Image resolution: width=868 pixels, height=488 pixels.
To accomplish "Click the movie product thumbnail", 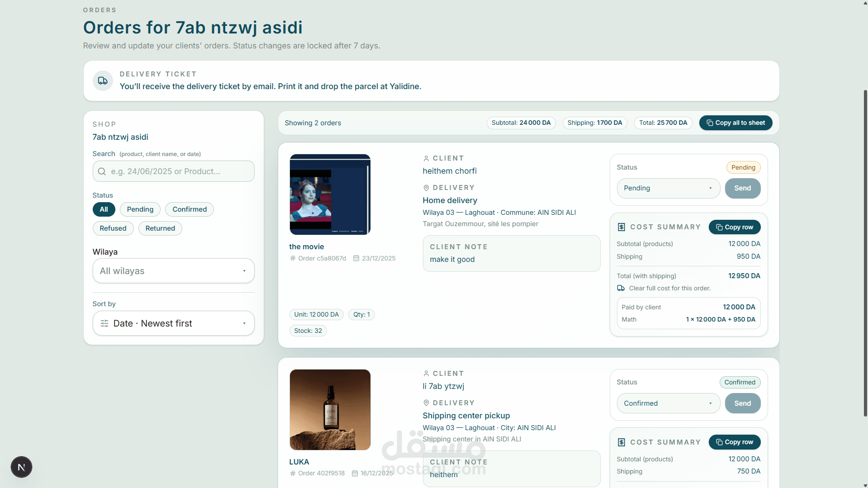I will click(330, 194).
